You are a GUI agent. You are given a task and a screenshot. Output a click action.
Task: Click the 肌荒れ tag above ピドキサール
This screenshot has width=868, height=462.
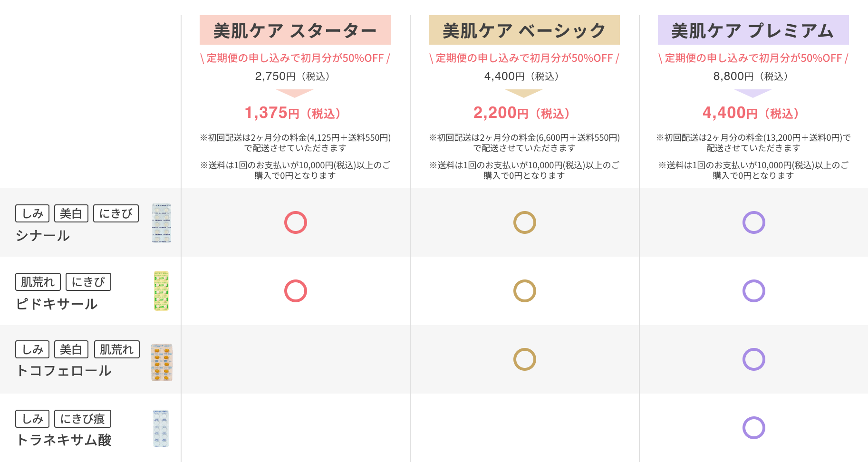pos(38,282)
